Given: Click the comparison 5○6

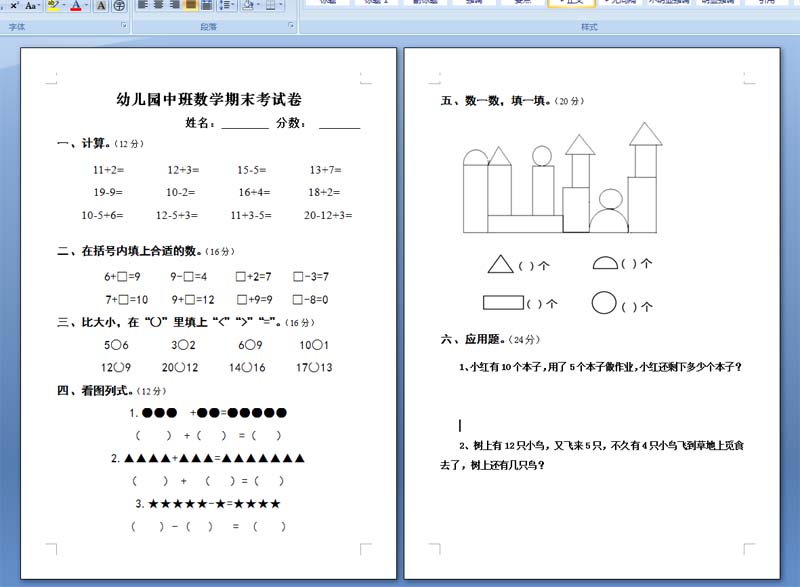Looking at the screenshot, I should pos(116,345).
